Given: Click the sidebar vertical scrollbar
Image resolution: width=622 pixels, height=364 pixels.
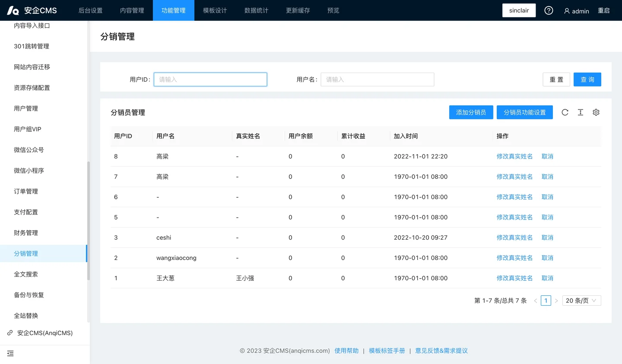Looking at the screenshot, I should [89, 221].
